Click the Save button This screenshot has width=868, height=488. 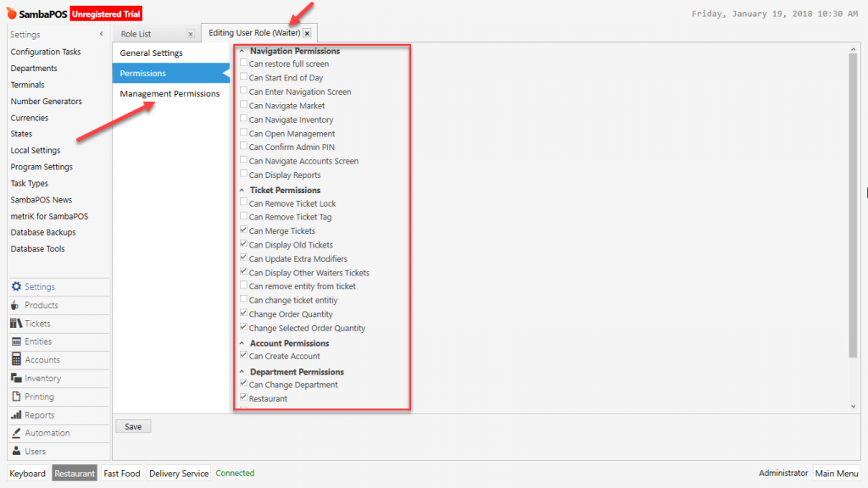click(x=133, y=427)
